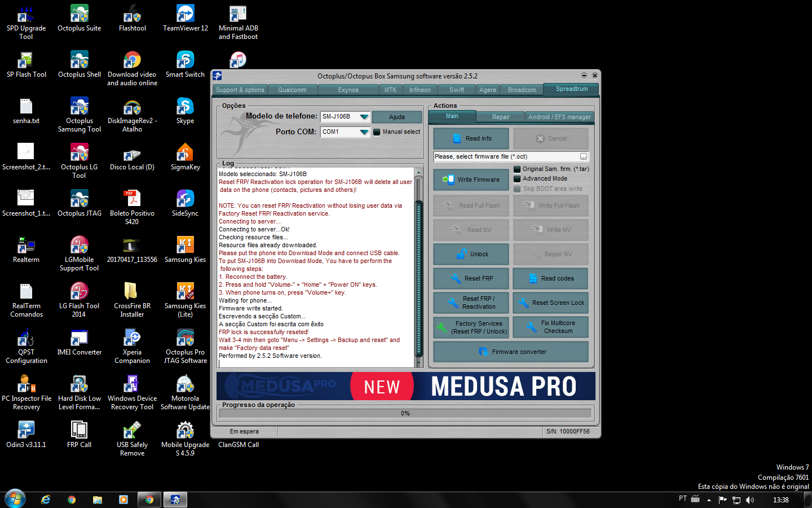Viewport: 812px width, 508px height.
Task: Open Minimal ADB and Fastboot shortcut
Action: [238, 23]
